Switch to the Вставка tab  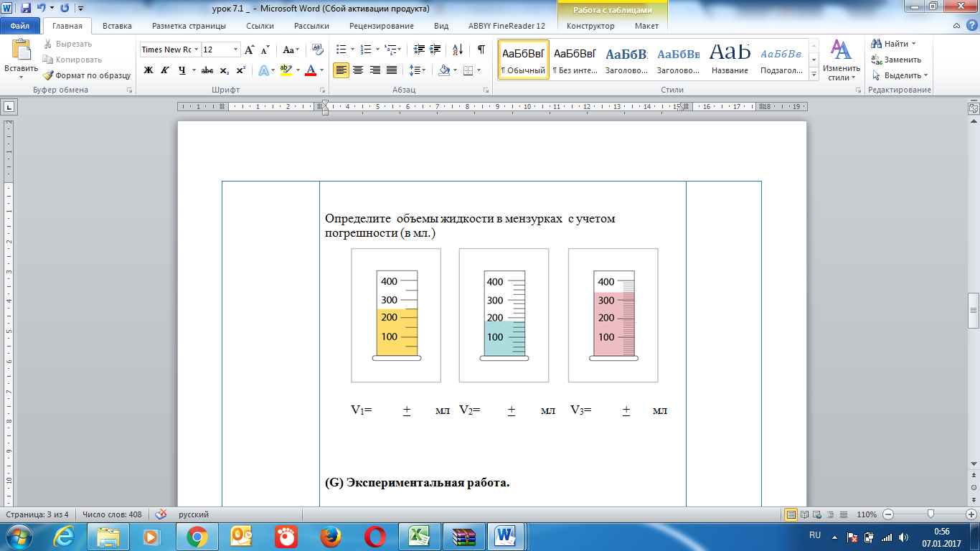[x=117, y=26]
